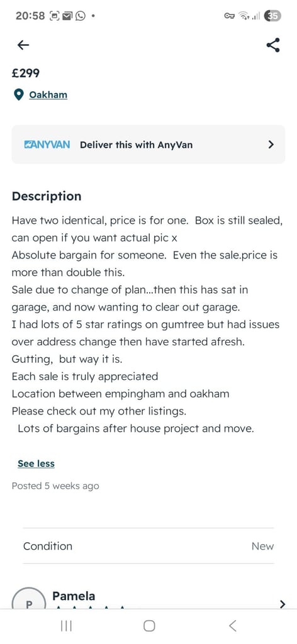Tap the £299 price text

pos(25,73)
